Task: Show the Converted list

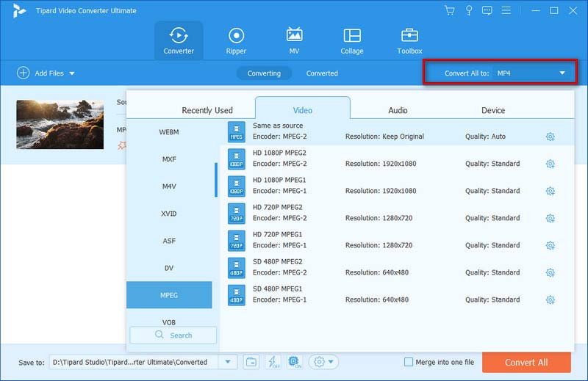Action: coord(322,73)
